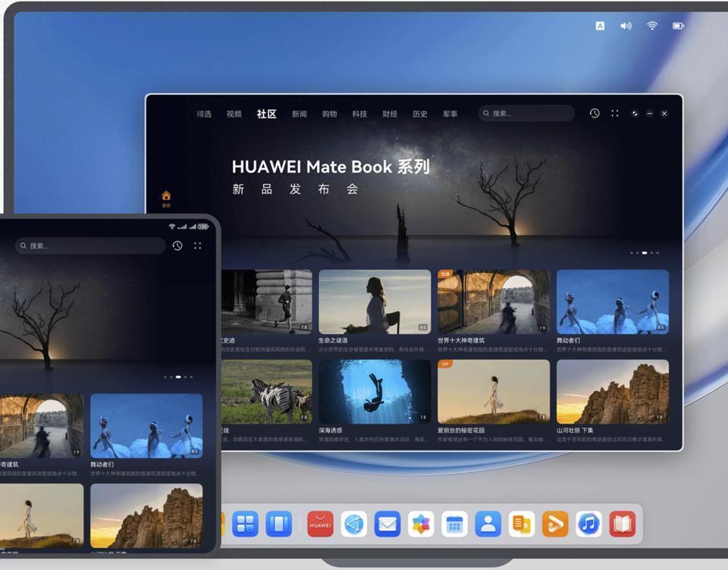Launch the Music note app in the dock

[x=588, y=524]
